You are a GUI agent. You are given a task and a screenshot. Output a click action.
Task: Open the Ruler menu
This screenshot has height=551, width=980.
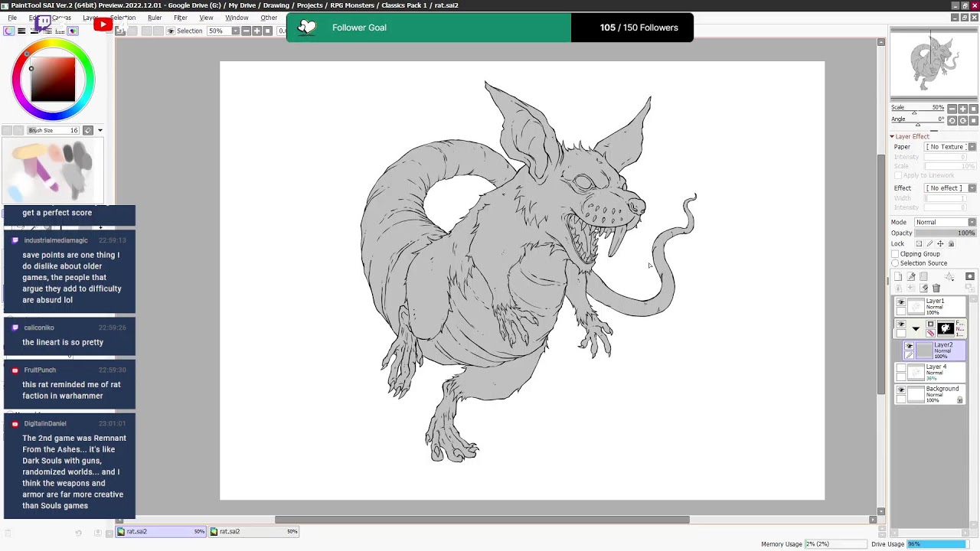click(155, 18)
